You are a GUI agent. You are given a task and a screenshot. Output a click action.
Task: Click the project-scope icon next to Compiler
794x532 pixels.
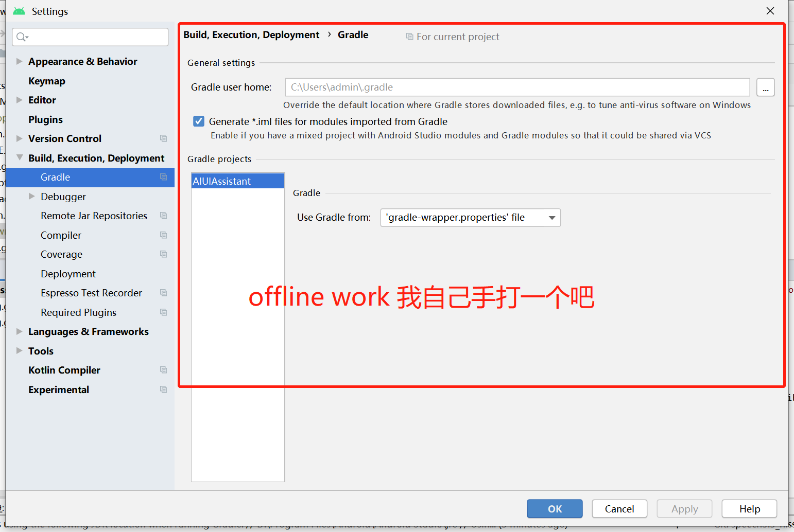coord(163,235)
